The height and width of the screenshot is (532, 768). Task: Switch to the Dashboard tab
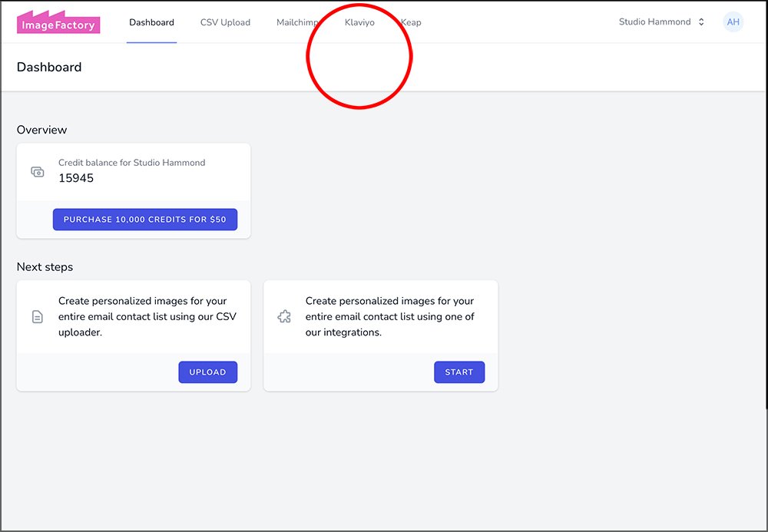coord(151,22)
